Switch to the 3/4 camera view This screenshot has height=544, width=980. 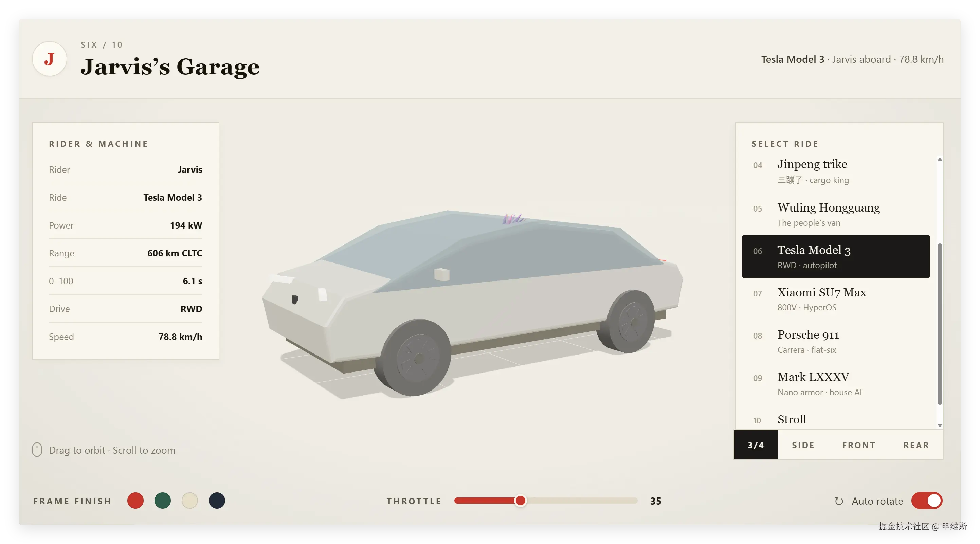(756, 445)
